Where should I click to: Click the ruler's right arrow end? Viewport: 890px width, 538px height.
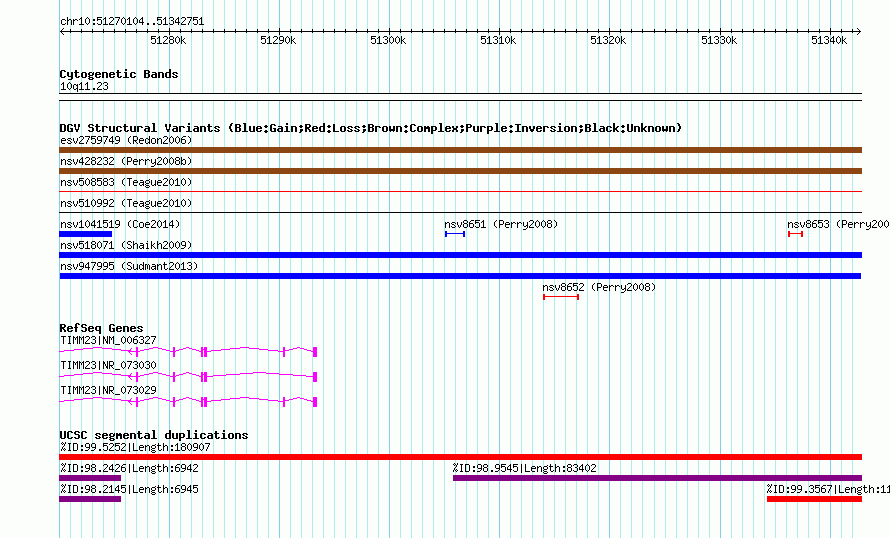tap(859, 31)
